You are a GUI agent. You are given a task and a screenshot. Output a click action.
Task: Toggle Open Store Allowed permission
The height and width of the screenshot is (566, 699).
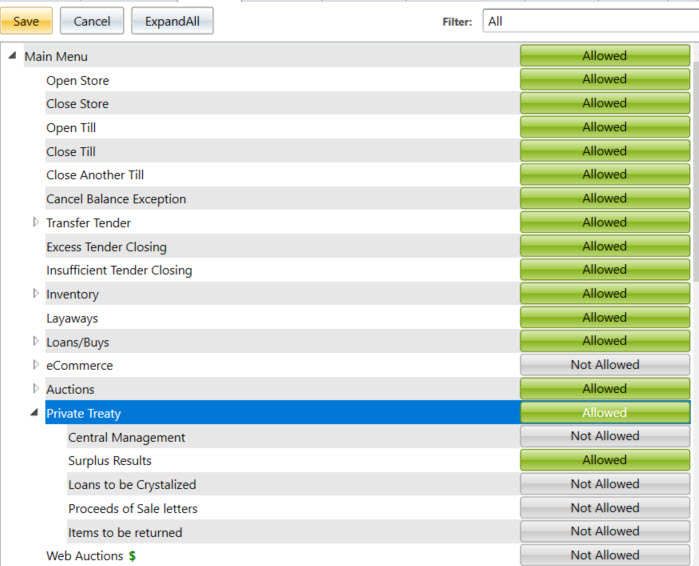pos(605,79)
